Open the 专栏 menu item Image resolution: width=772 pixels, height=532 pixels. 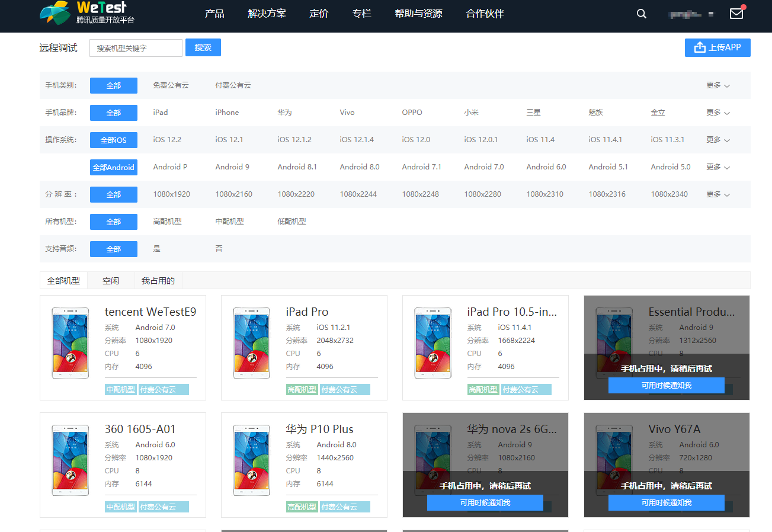coord(361,14)
